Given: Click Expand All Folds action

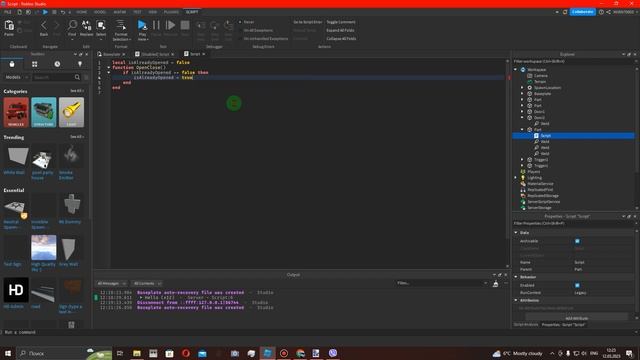Looking at the screenshot, I should coord(340,30).
